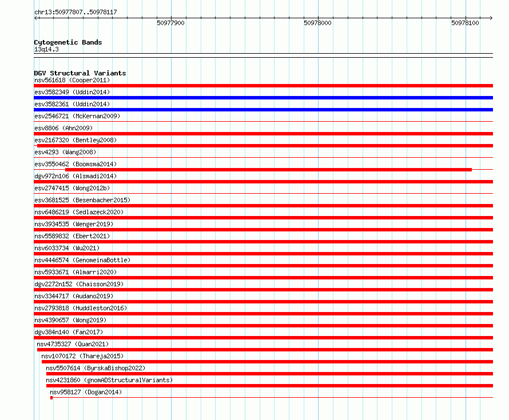509x420 pixels.
Task: Open the nsv1070172 (Thareja2015) label
Action: tap(82, 356)
